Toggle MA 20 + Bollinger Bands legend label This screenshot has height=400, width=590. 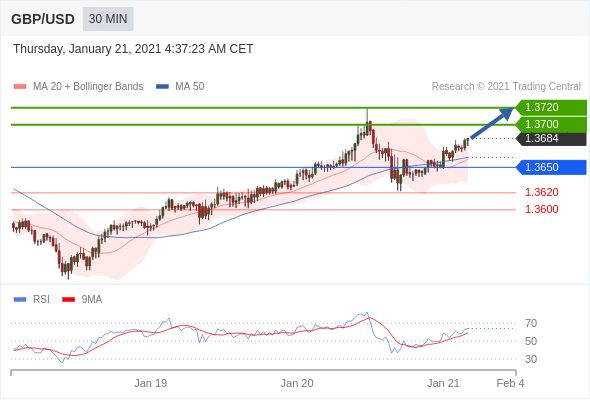tap(88, 87)
